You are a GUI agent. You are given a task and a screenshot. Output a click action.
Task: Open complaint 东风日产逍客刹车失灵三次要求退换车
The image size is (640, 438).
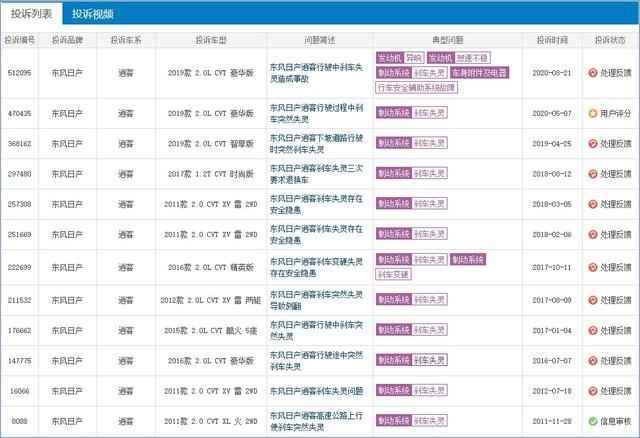point(316,174)
